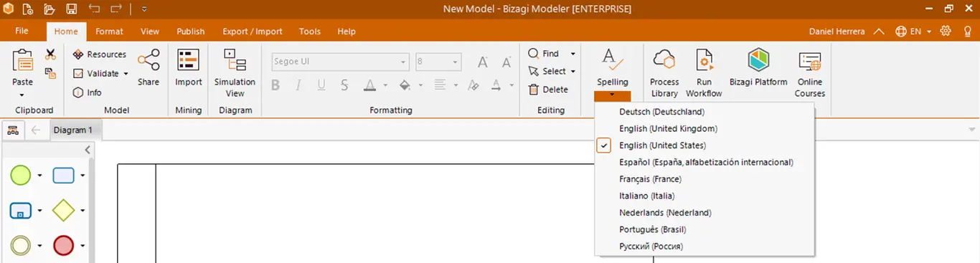This screenshot has width=980, height=263.
Task: Switch to Export / Import tab
Action: coord(253,32)
